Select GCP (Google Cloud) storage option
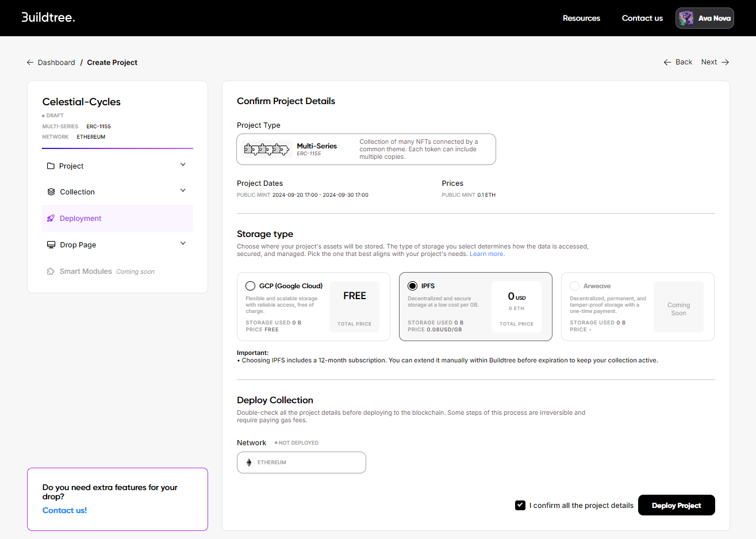 [251, 286]
